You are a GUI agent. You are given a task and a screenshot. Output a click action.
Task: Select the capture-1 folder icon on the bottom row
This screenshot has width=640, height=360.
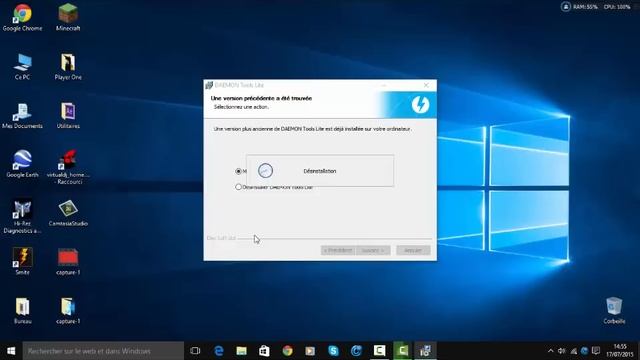tap(68, 311)
